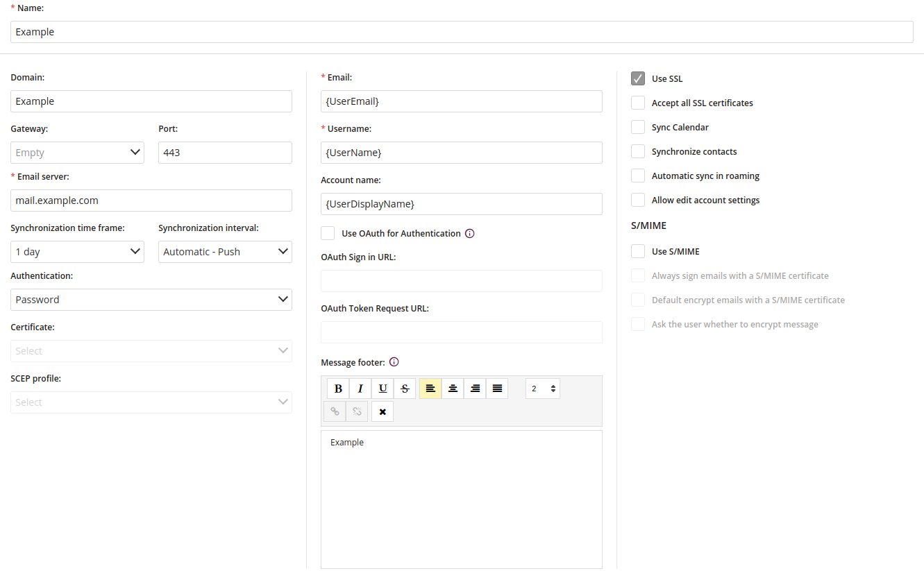Apply italic formatting in message footer
This screenshot has width=924, height=571.
click(x=360, y=389)
